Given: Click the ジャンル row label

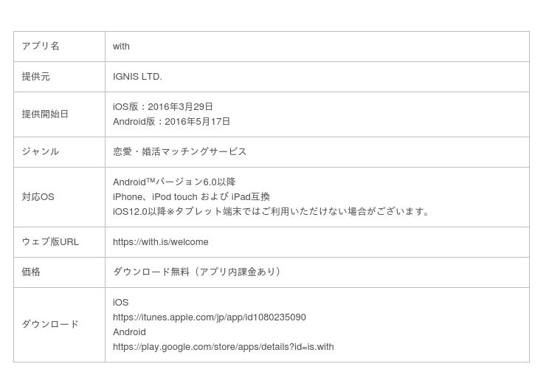Looking at the screenshot, I should tap(41, 152).
